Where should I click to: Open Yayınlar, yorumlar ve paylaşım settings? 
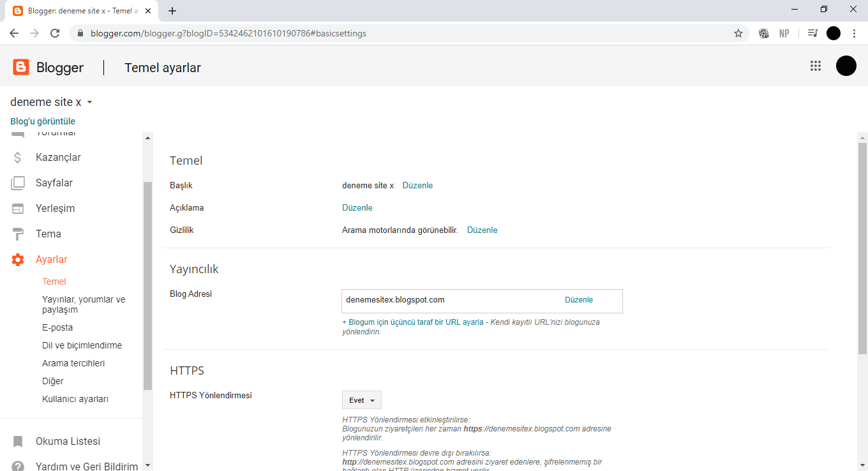point(84,304)
